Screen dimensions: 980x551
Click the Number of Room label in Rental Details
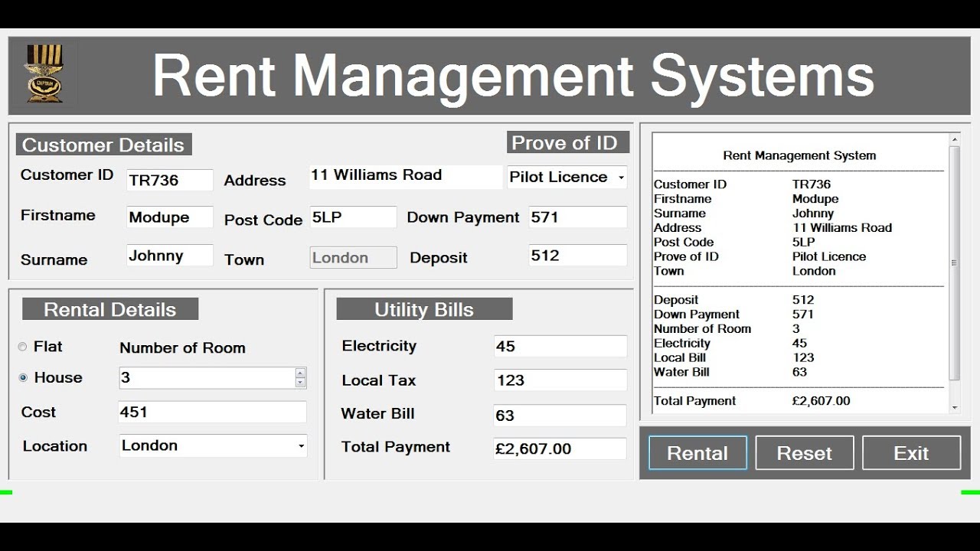click(x=182, y=347)
